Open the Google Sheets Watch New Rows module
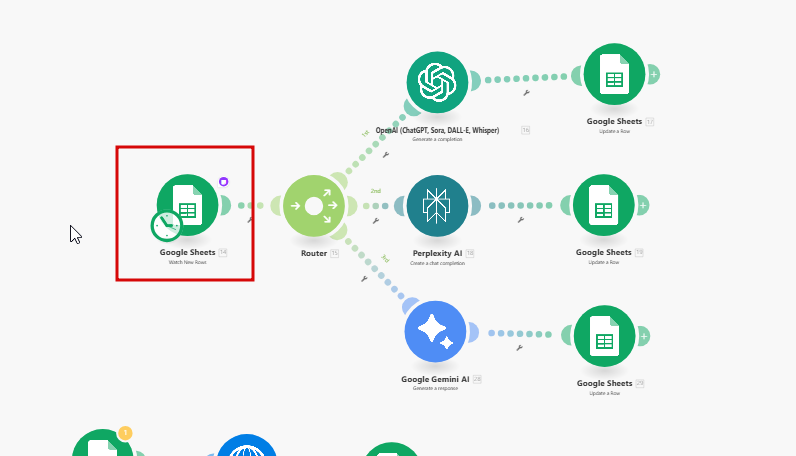 tap(187, 205)
